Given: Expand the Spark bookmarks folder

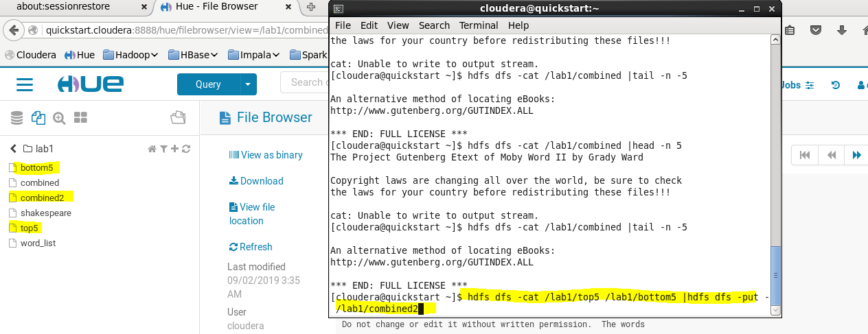Looking at the screenshot, I should tap(308, 55).
